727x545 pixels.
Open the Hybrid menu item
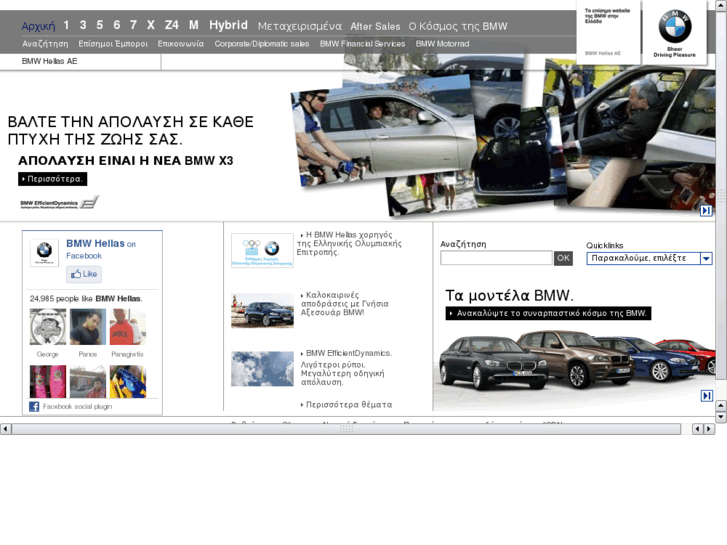(x=229, y=25)
